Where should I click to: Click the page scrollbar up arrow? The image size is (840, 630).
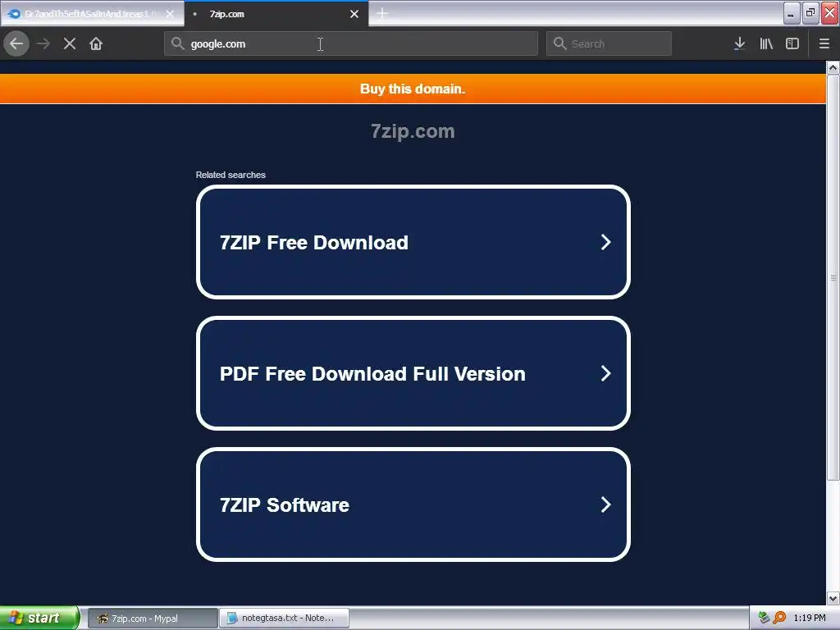[833, 67]
